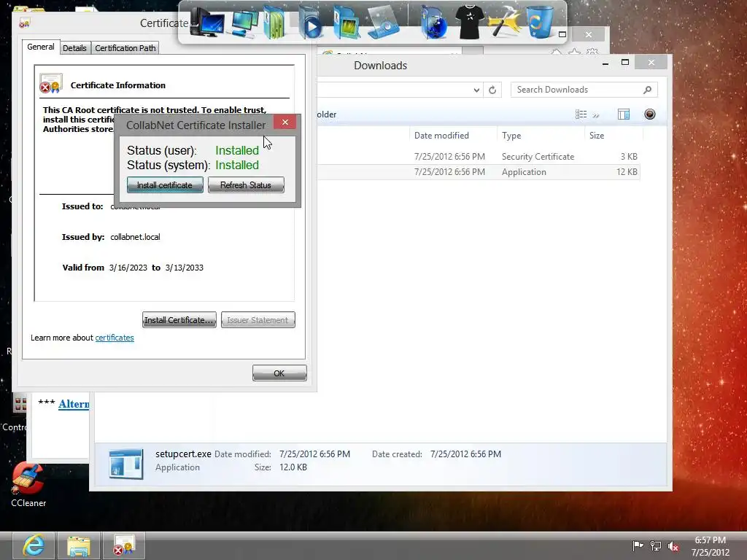Click the 3/13/2033 expiry date text
Image resolution: width=747 pixels, height=560 pixels.
[185, 268]
